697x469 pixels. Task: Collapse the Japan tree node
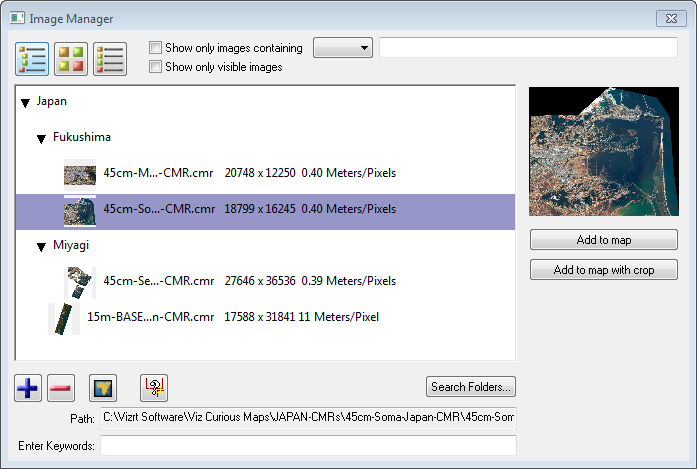coord(25,102)
